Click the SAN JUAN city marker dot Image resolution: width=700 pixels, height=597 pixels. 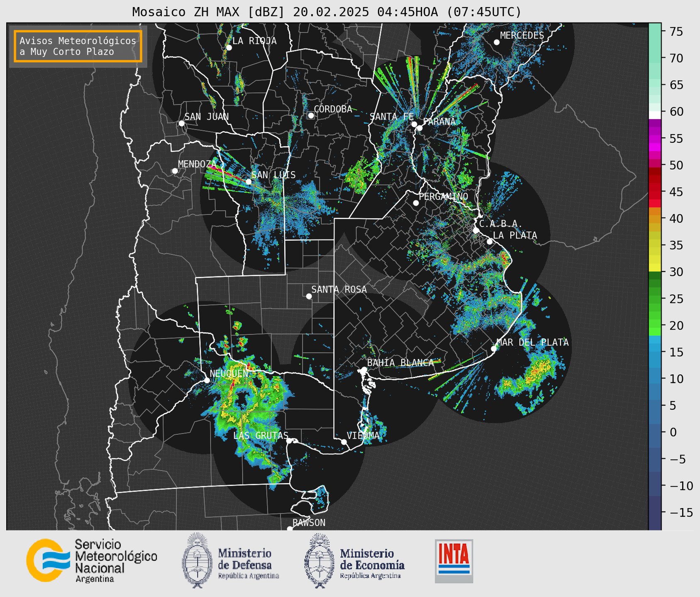click(181, 123)
